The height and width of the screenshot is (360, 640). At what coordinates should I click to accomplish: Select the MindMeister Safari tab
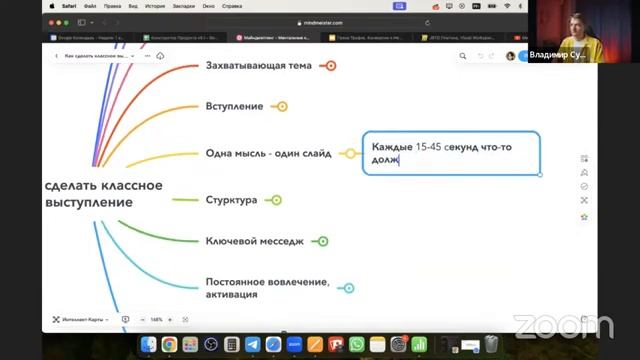point(274,38)
